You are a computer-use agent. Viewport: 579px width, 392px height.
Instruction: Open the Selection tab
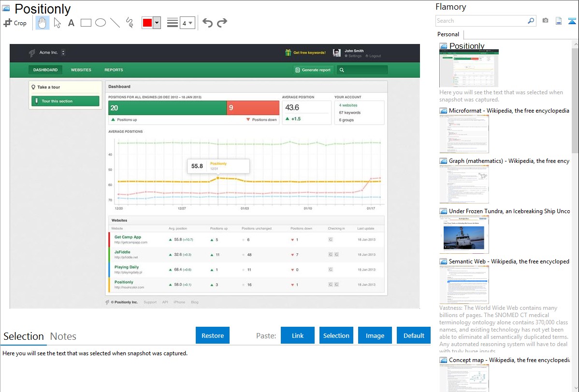(x=23, y=336)
